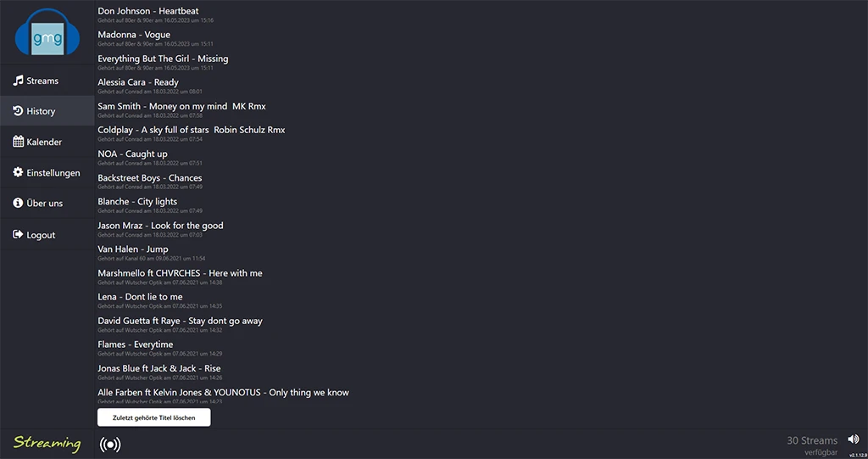
Task: Click the Über uns info icon
Action: coord(18,203)
